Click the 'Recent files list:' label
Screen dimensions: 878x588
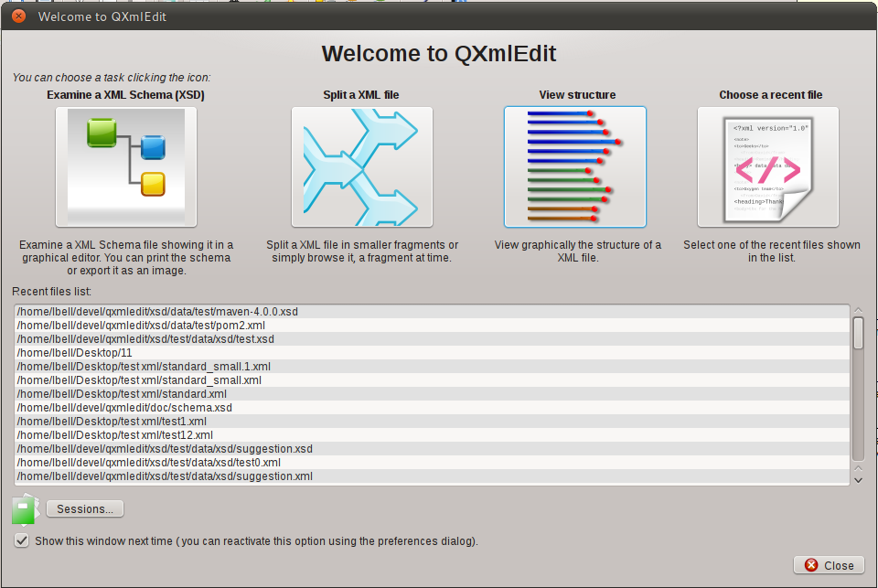tap(51, 291)
